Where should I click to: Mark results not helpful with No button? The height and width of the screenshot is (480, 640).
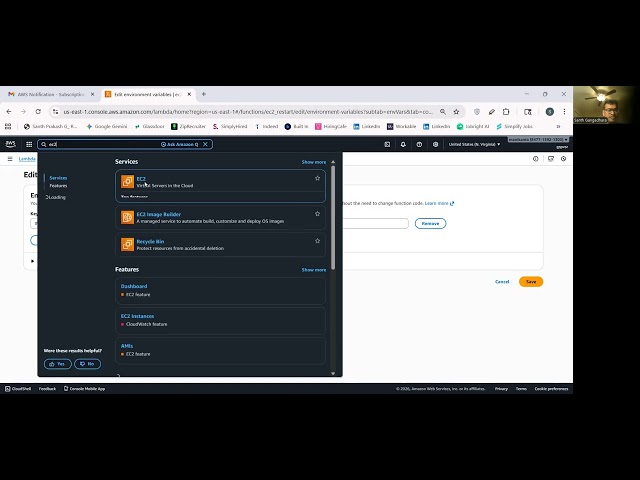(x=87, y=364)
